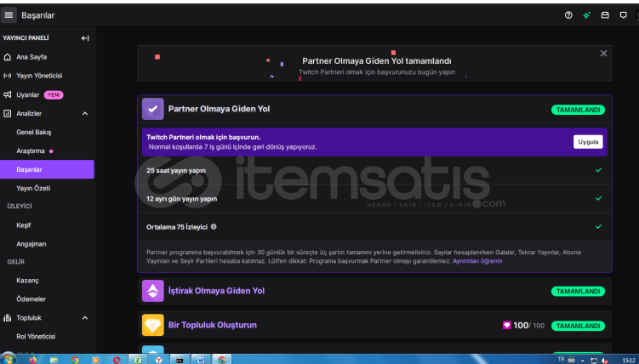Open the command prompt on taskbar

(x=180, y=360)
